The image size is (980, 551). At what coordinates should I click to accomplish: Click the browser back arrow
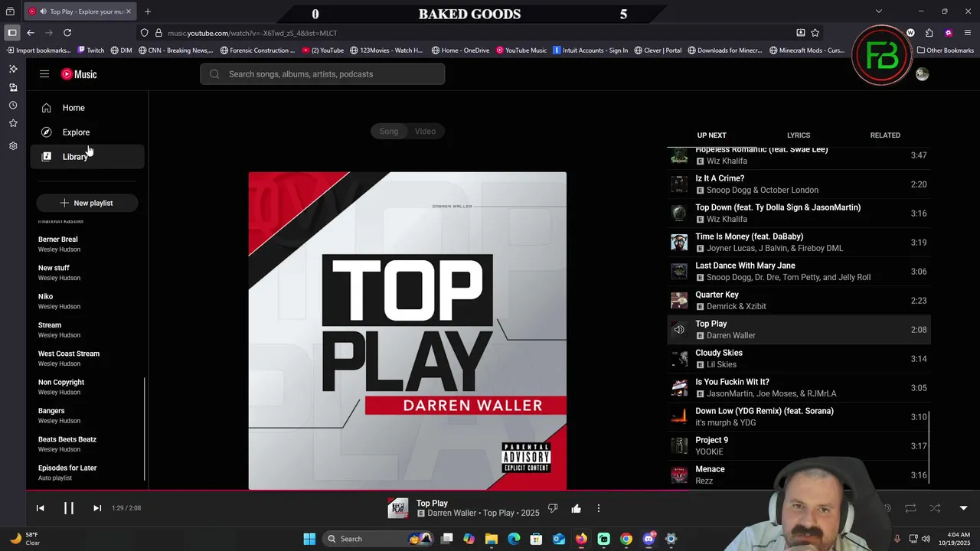[x=31, y=33]
